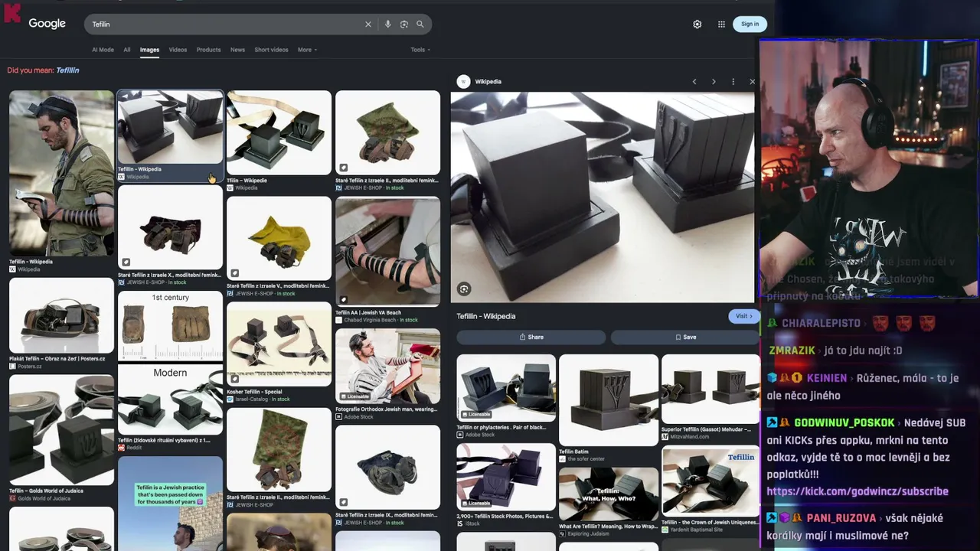Visit the Wikipedia page for the image

pos(743,316)
